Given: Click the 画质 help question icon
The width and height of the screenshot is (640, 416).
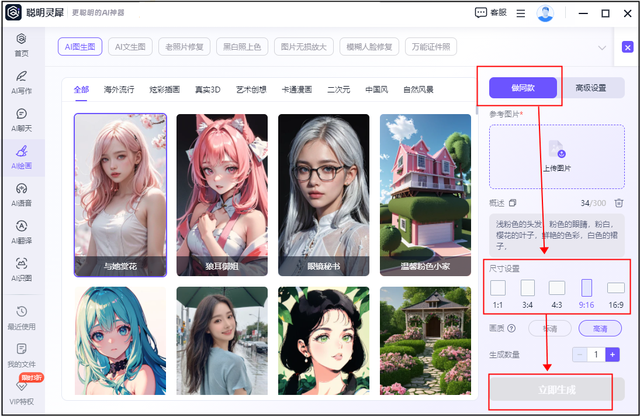Looking at the screenshot, I should [511, 328].
